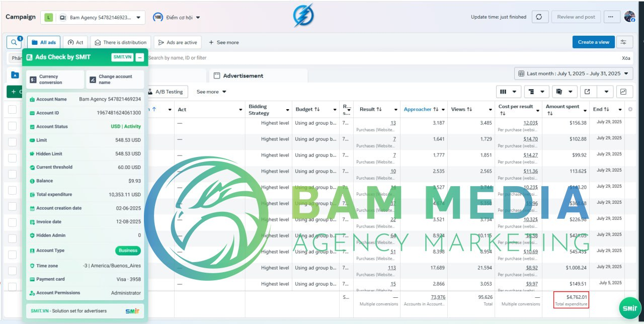The height and width of the screenshot is (324, 644).
Task: Click the export data icon
Action: (x=587, y=92)
